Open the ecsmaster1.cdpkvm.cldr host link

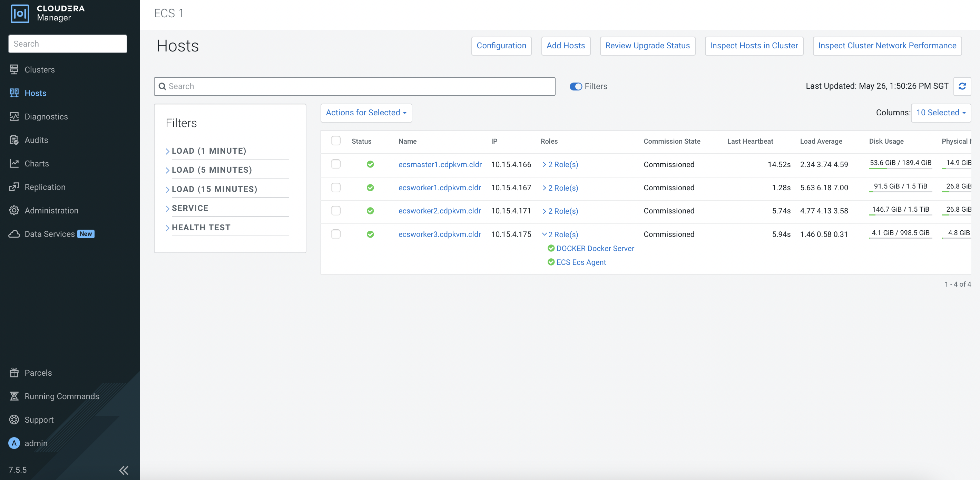point(440,164)
